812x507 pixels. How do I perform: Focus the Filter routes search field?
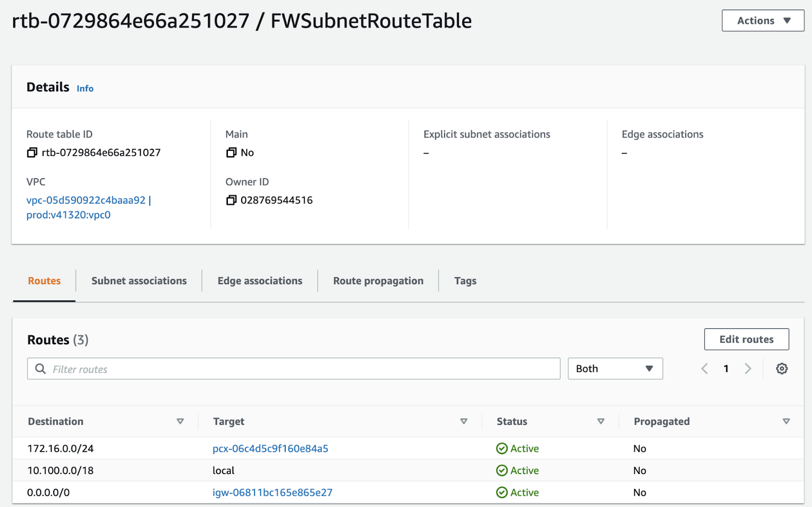[299, 369]
